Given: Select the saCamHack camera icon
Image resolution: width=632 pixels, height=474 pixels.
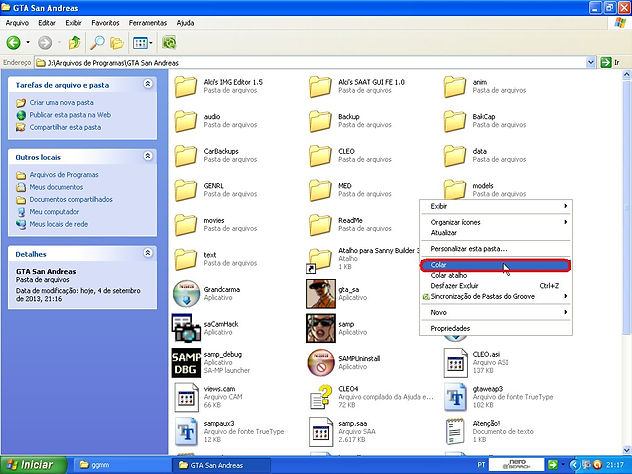Looking at the screenshot, I should (186, 328).
